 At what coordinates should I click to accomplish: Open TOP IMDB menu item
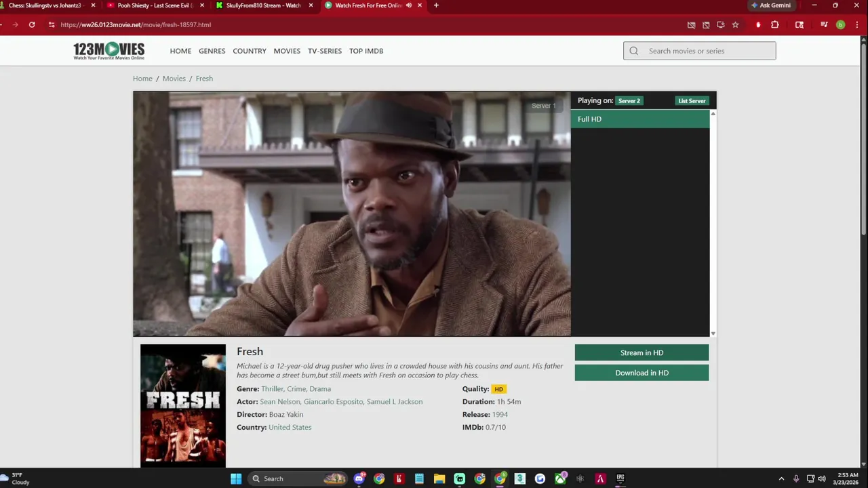(366, 51)
